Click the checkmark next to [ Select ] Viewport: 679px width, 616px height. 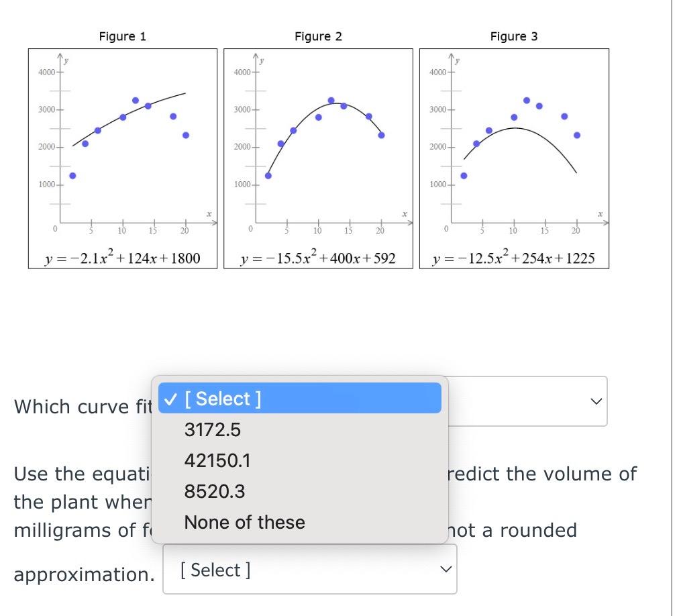172,398
